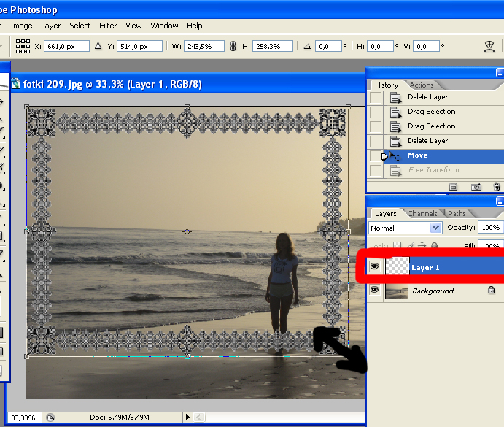The image size is (504, 427).
Task: Open the Filter menu
Action: 108,26
